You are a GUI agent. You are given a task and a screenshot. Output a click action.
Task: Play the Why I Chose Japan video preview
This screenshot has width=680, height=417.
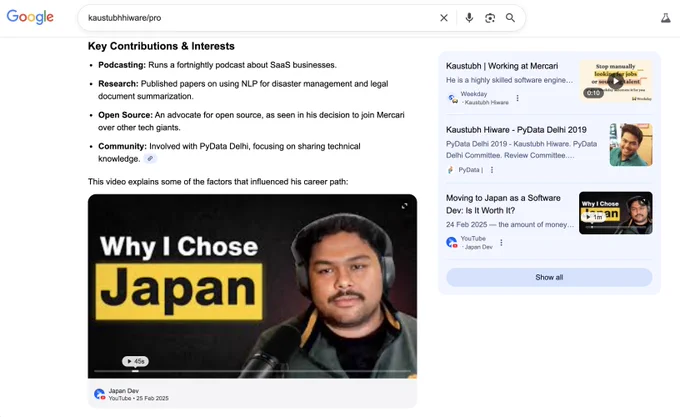252,286
